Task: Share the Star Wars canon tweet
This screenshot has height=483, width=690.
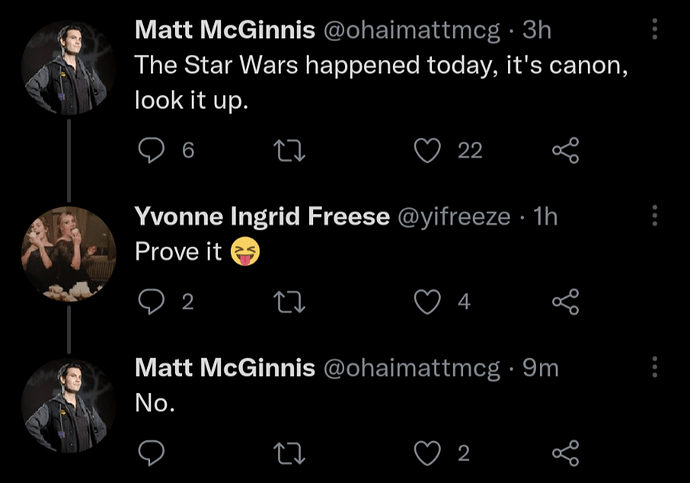Action: pyautogui.click(x=565, y=150)
